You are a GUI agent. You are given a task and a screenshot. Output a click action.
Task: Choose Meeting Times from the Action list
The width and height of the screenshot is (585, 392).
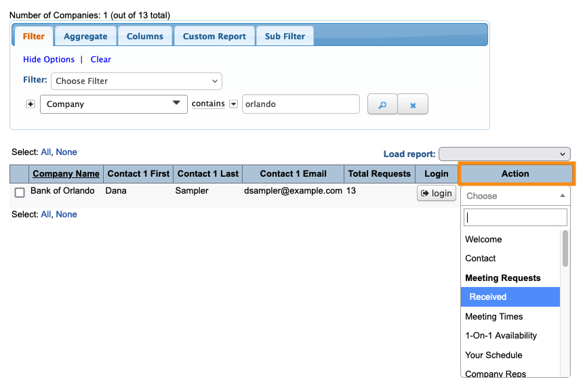(x=494, y=316)
